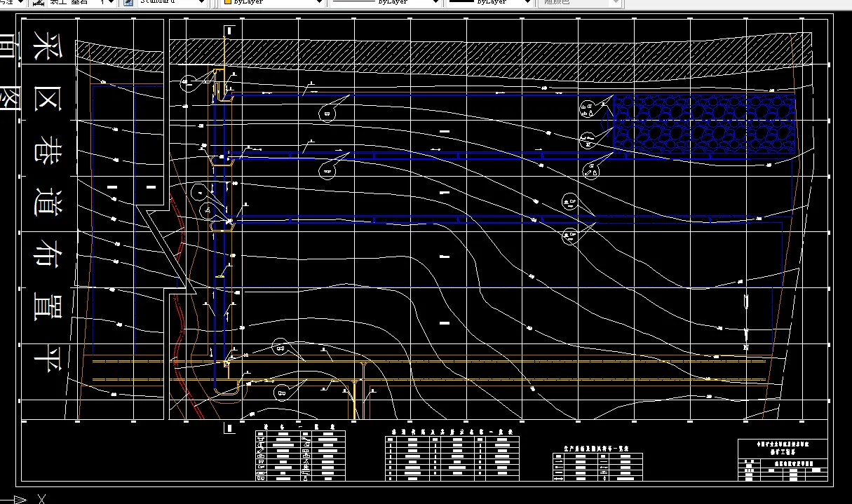The width and height of the screenshot is (852, 504).
Task: Select the drawing title block table
Action: tap(783, 461)
